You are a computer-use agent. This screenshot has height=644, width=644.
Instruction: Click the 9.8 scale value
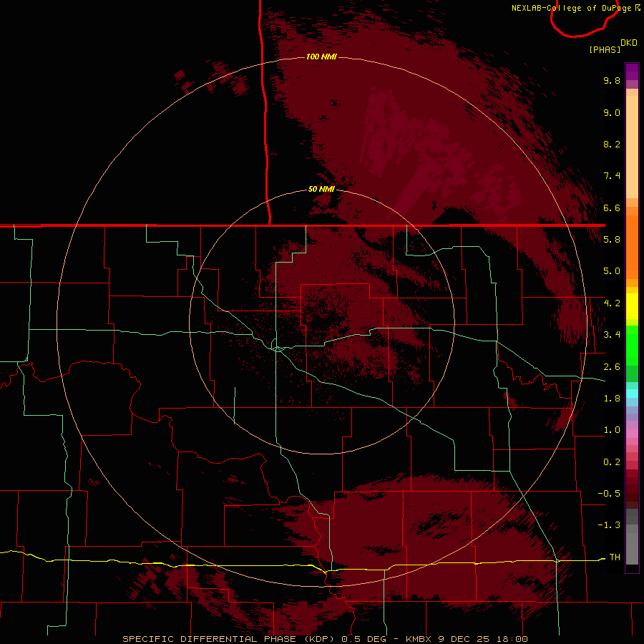tap(612, 80)
